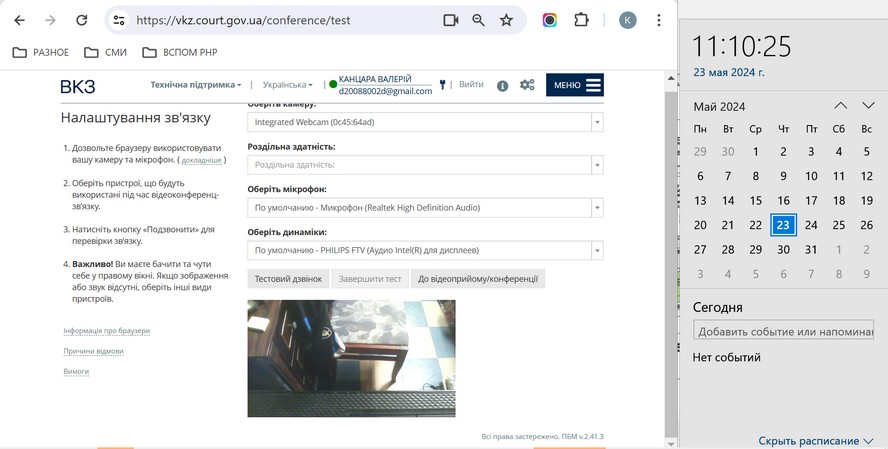Click the browser forward arrow

[50, 20]
